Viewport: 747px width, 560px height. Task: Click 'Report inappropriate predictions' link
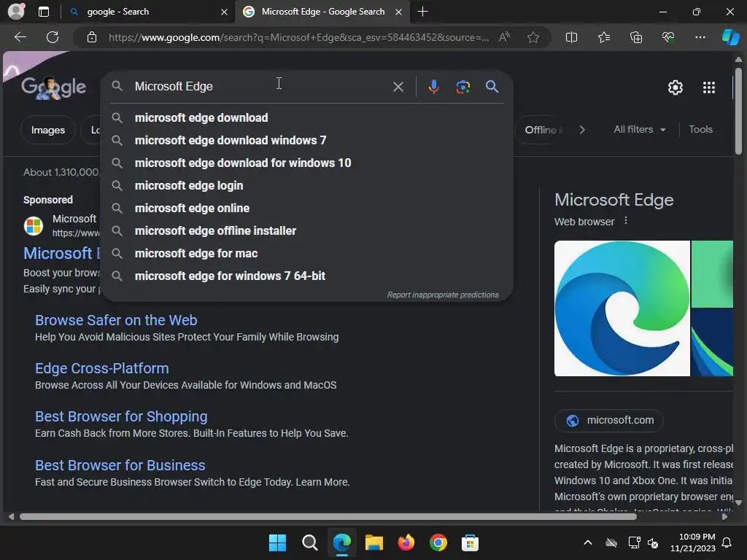point(443,295)
